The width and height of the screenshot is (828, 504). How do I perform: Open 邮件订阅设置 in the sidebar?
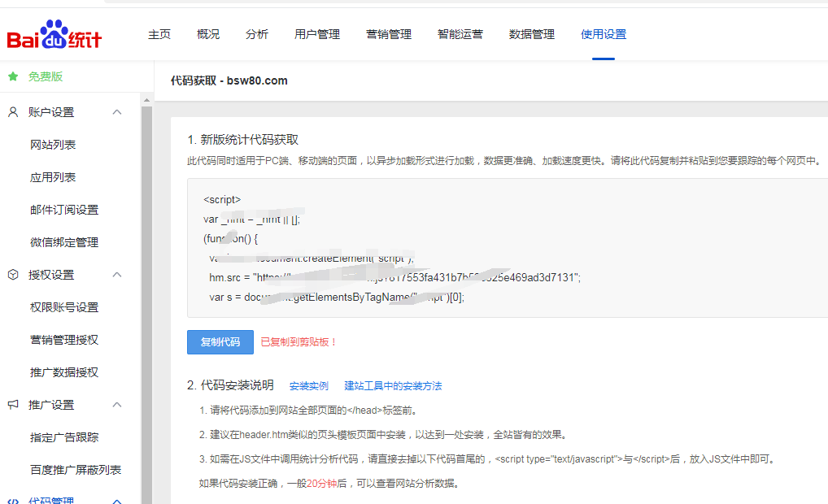pos(64,210)
